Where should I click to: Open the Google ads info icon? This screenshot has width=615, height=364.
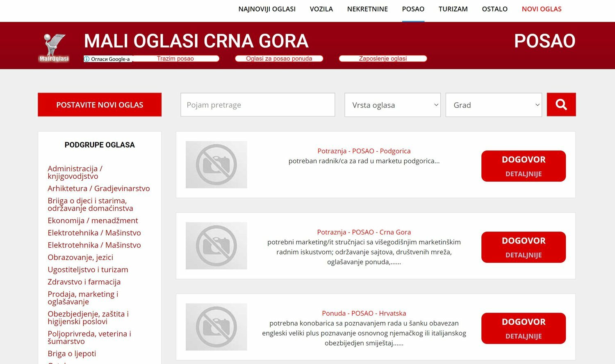[87, 59]
